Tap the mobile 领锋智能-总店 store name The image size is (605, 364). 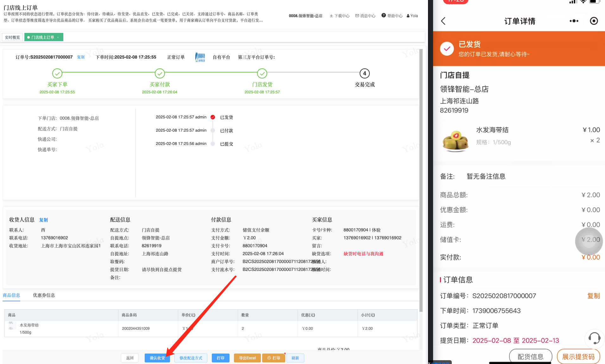coord(464,89)
